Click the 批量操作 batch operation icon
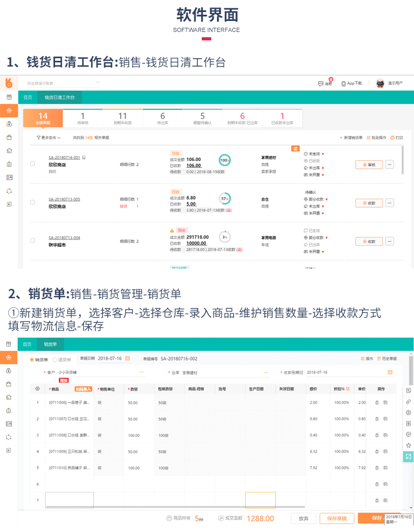 point(368,138)
